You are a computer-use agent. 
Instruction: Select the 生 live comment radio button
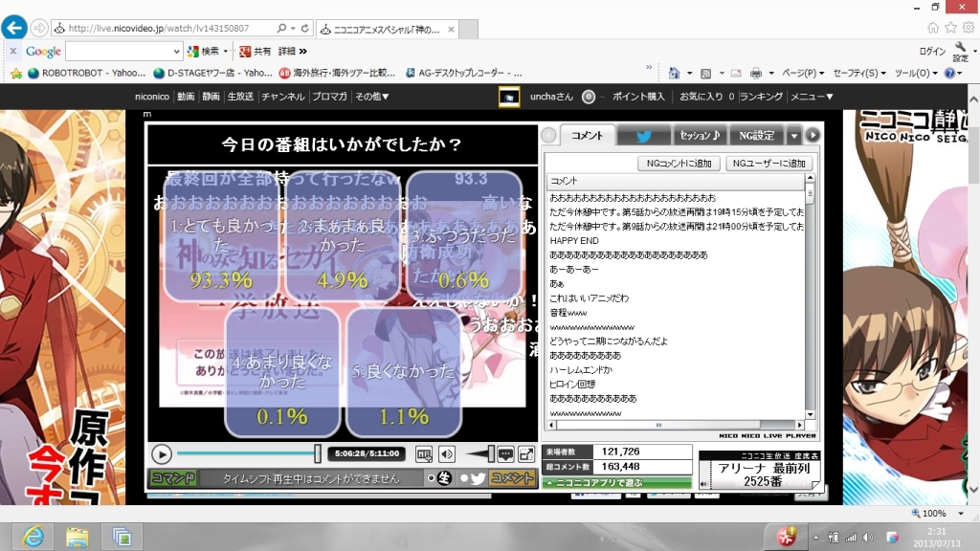(x=431, y=478)
